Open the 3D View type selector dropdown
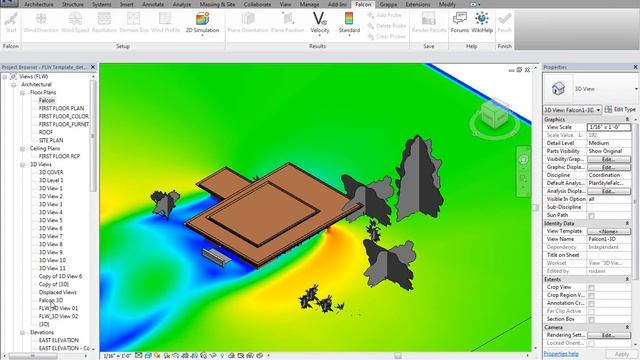This screenshot has height=360, width=640. 636,89
